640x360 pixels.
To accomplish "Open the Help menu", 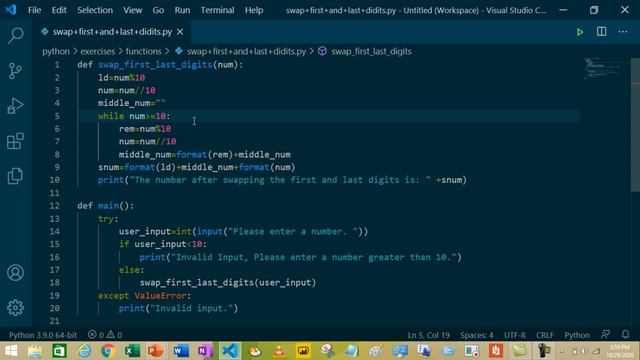I will coord(253,10).
